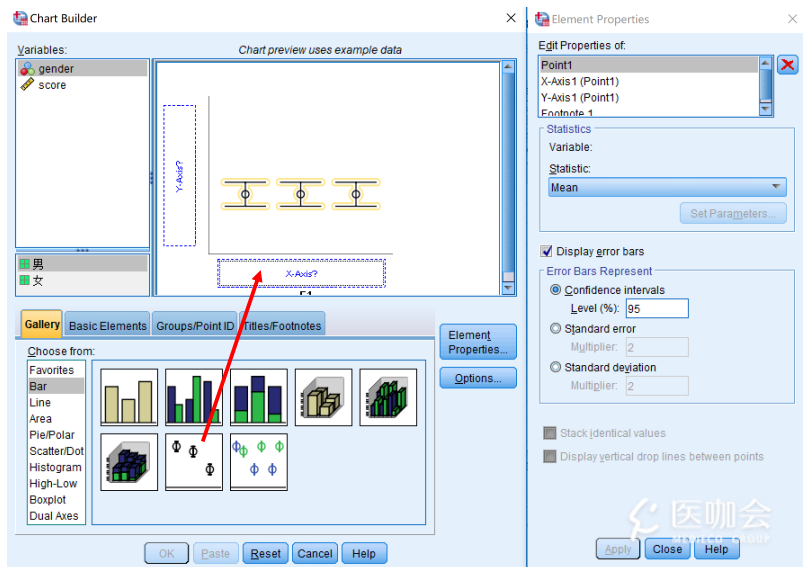
Task: Select the Simple Bar chart icon
Action: click(129, 397)
